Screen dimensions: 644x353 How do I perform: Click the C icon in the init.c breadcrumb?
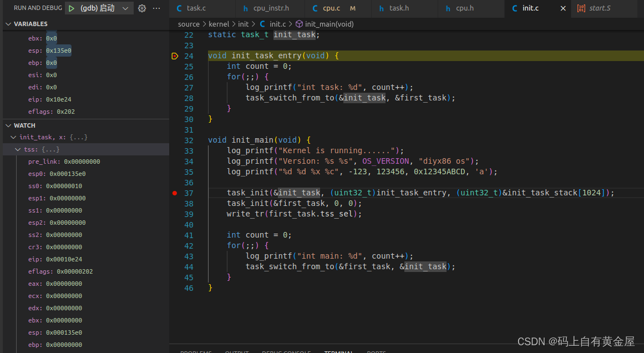262,24
